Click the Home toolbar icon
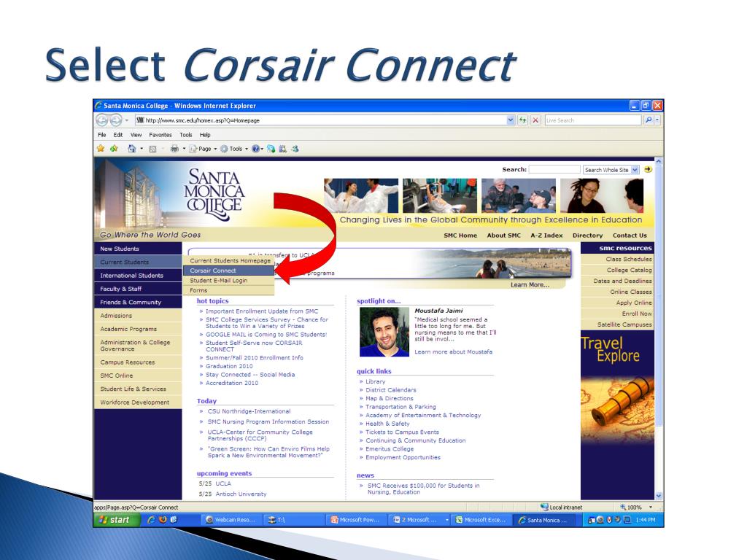The image size is (747, 560). click(x=132, y=149)
